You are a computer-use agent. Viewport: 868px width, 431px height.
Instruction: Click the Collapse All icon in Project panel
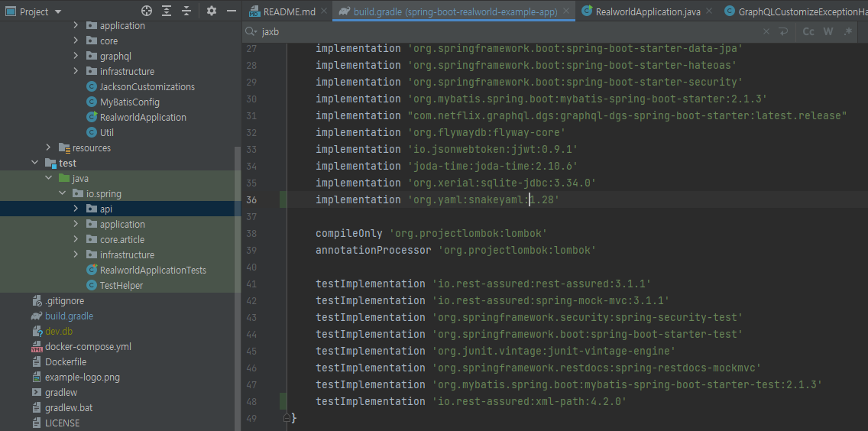tap(186, 11)
